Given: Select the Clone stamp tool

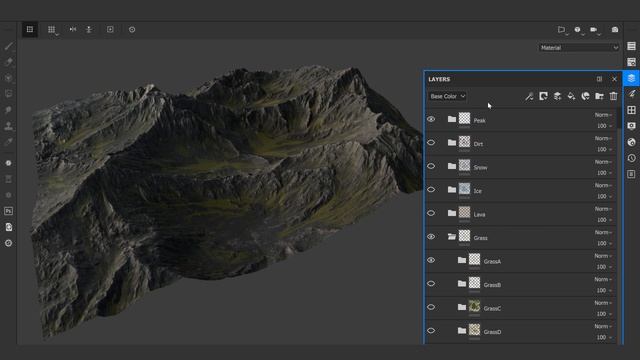Looking at the screenshot, I should coord(9,126).
